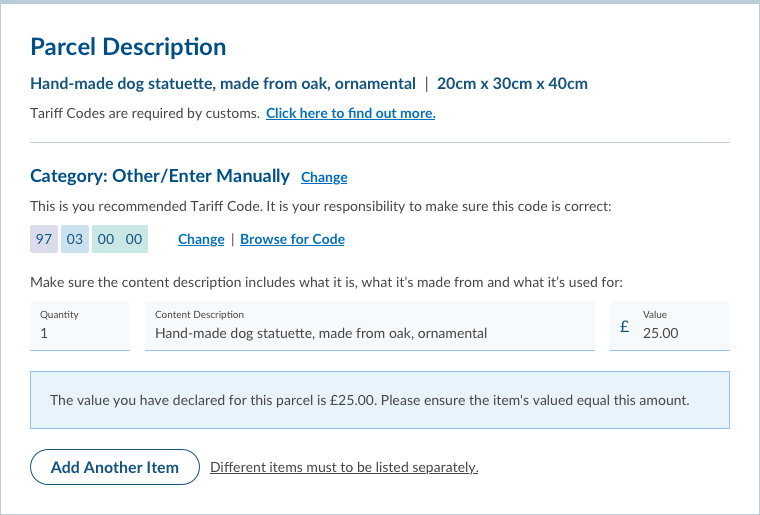Focus the Value amount field

coord(682,332)
